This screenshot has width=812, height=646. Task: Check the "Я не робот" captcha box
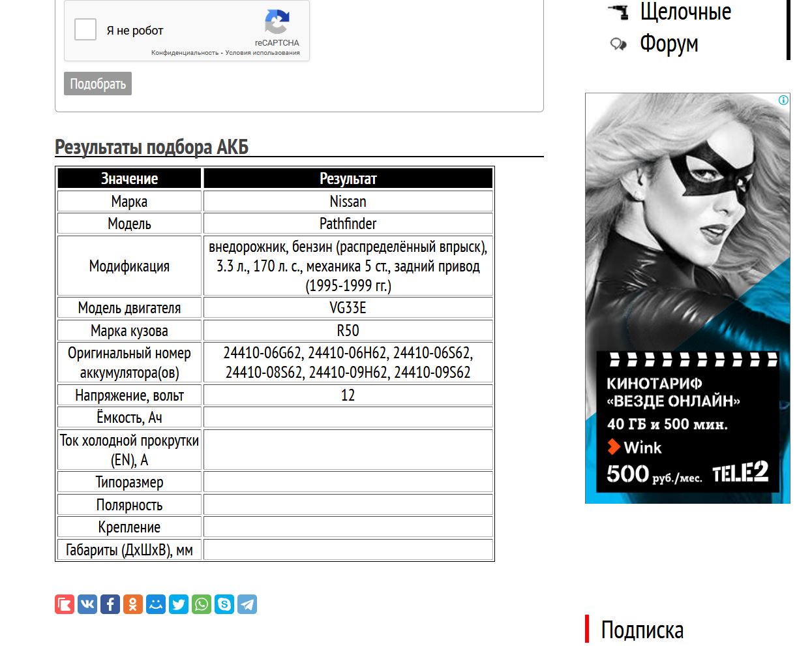click(x=85, y=30)
